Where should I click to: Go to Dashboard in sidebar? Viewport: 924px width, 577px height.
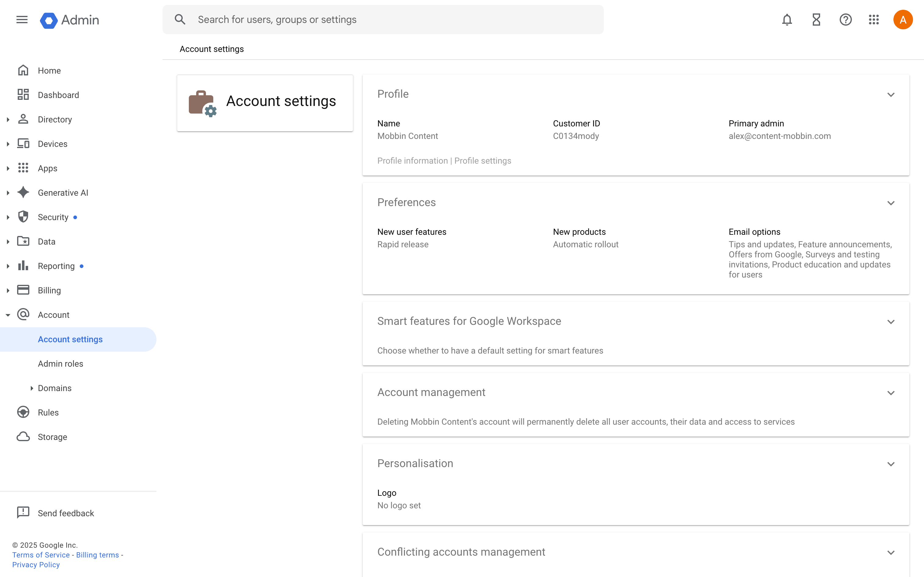click(58, 95)
